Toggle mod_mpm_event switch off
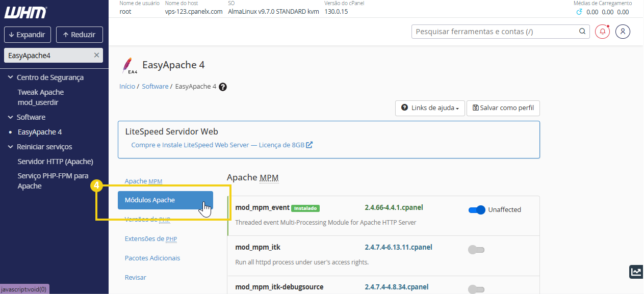Image resolution: width=644 pixels, height=294 pixels. [477, 209]
